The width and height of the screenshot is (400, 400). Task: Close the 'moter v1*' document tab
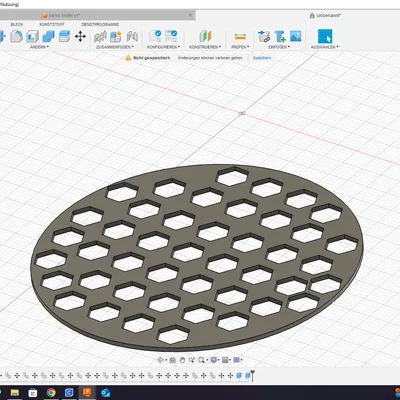click(190, 15)
